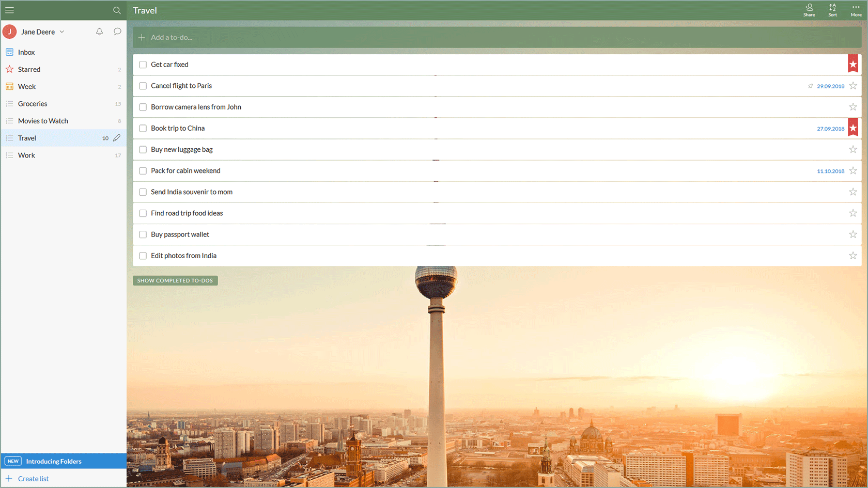This screenshot has height=488, width=868.
Task: Click the Share icon in the toolbar
Action: click(x=809, y=9)
